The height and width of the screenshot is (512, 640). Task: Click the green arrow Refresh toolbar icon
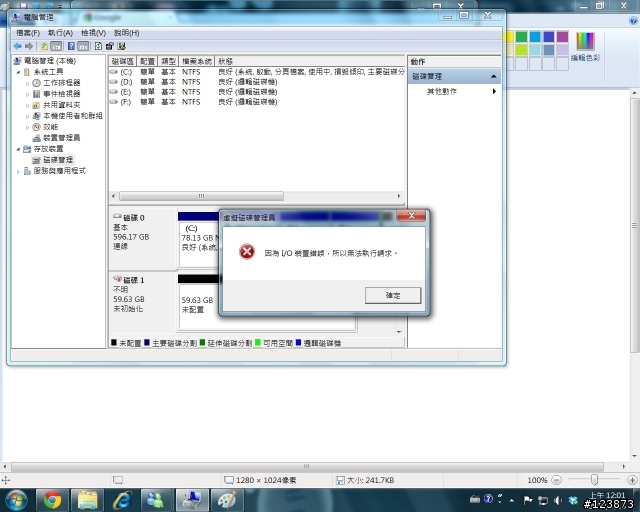tap(98, 46)
